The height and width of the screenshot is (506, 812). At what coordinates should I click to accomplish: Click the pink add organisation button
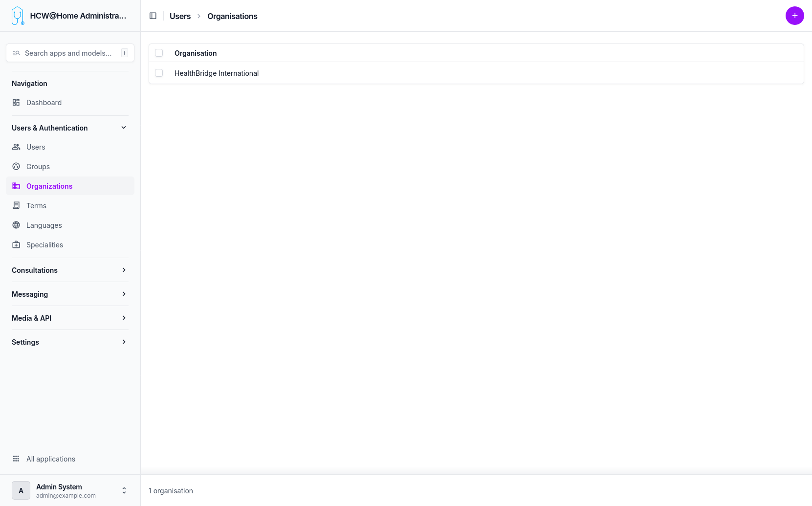[x=794, y=15]
